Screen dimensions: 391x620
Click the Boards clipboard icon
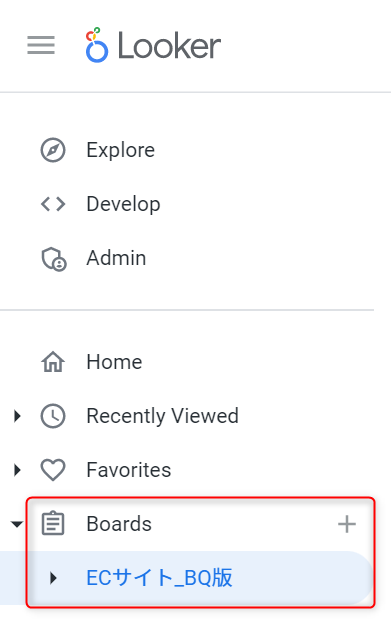click(x=53, y=524)
